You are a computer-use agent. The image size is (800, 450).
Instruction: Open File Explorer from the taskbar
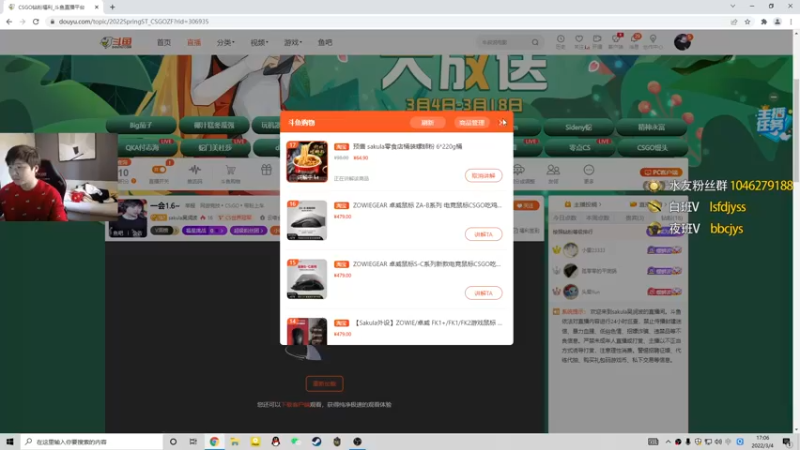pyautogui.click(x=235, y=441)
